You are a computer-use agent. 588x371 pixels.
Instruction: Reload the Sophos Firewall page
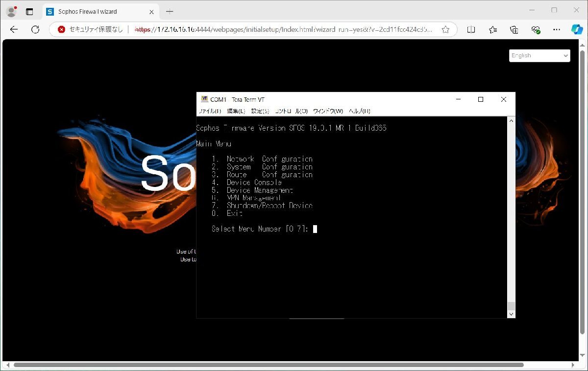pyautogui.click(x=35, y=29)
